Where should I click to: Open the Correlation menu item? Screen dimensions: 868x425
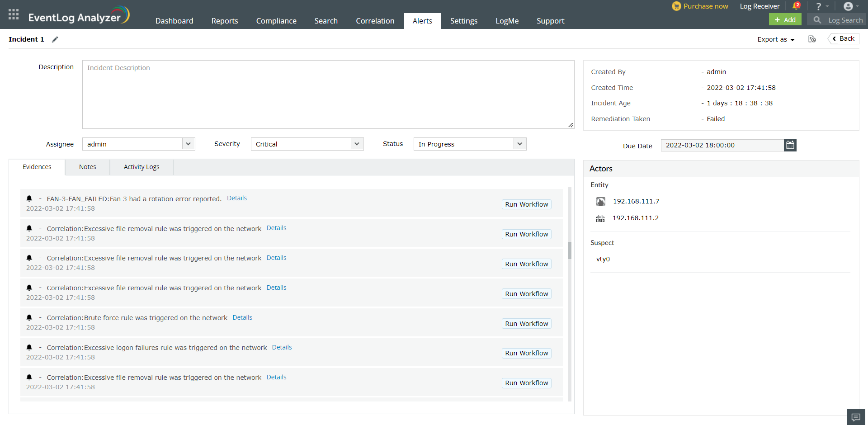pyautogui.click(x=375, y=21)
